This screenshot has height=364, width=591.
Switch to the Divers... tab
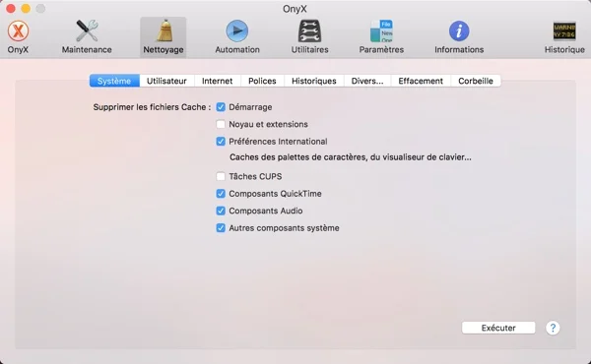[x=367, y=81]
